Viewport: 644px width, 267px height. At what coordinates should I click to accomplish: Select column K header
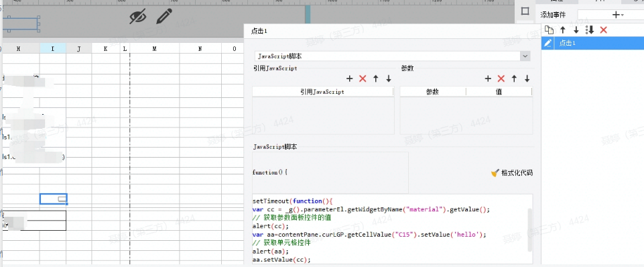106,48
